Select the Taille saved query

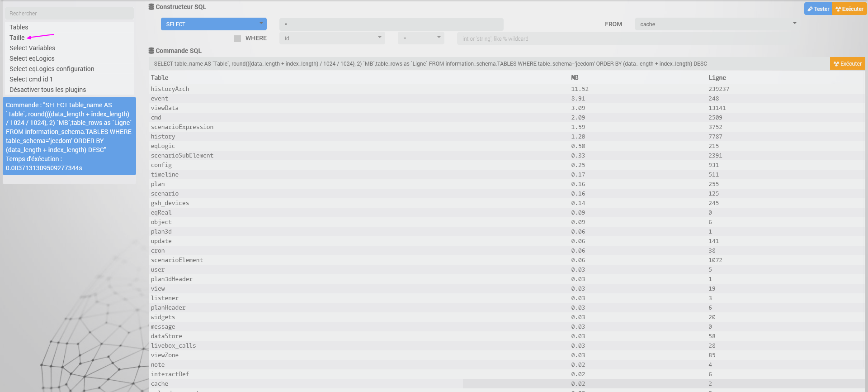tap(17, 38)
